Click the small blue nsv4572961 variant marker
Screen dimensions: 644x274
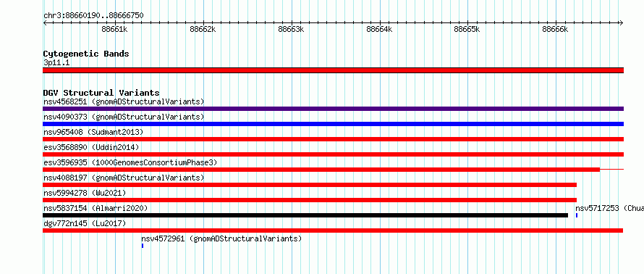143,246
